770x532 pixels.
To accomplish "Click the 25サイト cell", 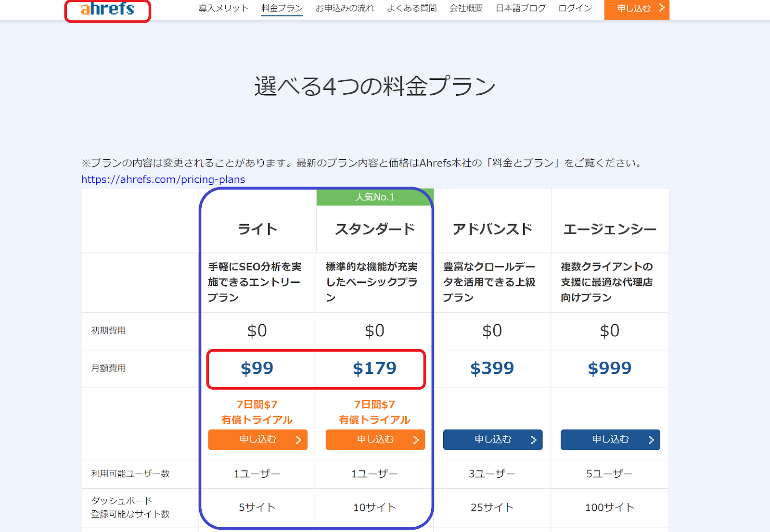I will pyautogui.click(x=492, y=507).
